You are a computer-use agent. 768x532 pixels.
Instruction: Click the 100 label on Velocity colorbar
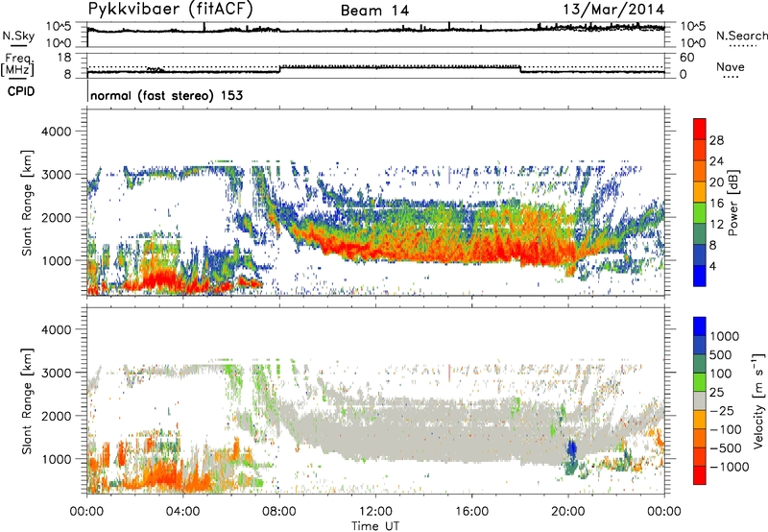point(721,374)
